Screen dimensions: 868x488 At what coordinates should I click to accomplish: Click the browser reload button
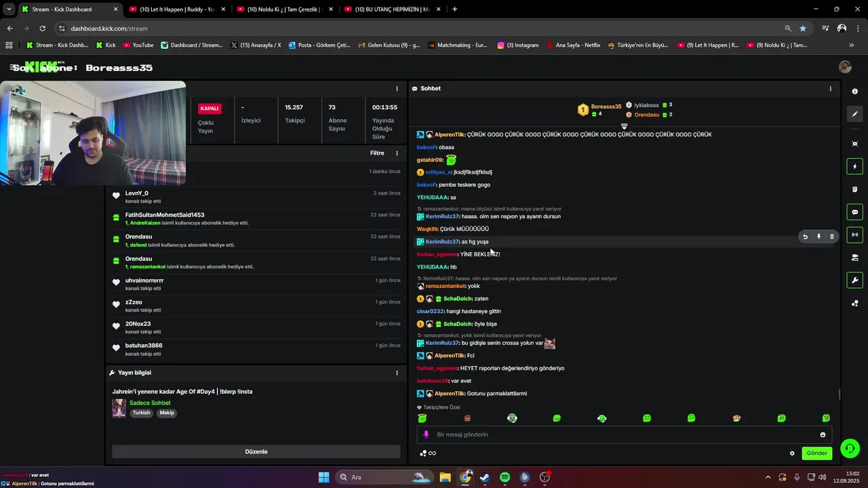pyautogui.click(x=42, y=28)
